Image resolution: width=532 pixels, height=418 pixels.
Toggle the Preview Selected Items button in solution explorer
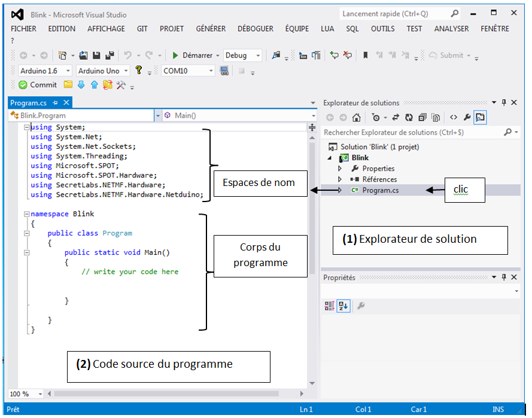pyautogui.click(x=481, y=117)
